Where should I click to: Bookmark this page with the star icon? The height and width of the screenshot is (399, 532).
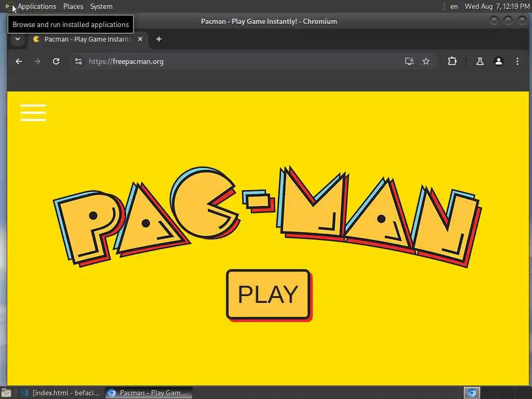[426, 61]
